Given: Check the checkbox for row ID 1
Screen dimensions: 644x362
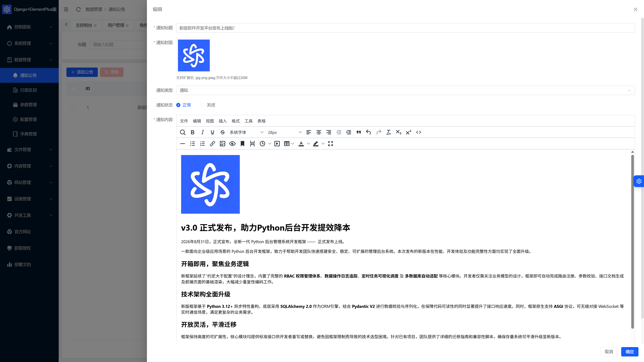Looking at the screenshot, I should 73,107.
